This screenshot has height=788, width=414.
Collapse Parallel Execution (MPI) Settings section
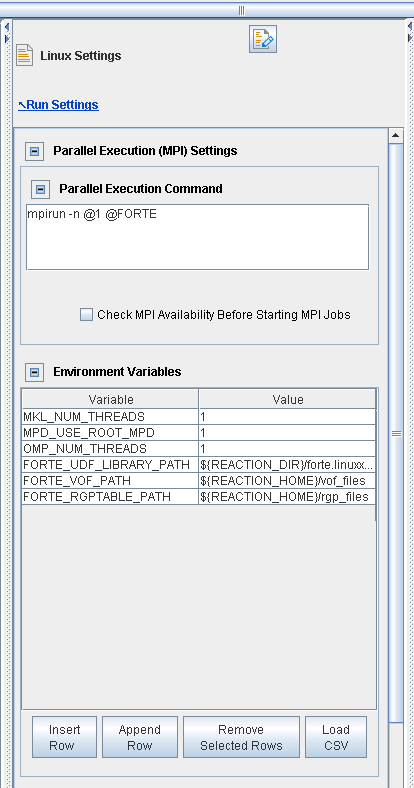[35, 151]
